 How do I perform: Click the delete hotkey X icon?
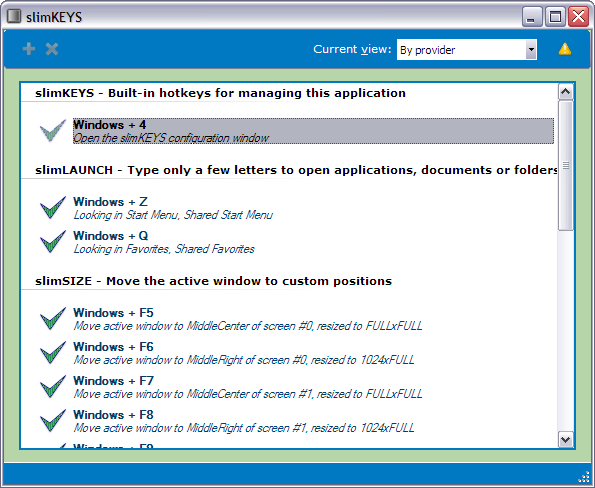[x=52, y=49]
